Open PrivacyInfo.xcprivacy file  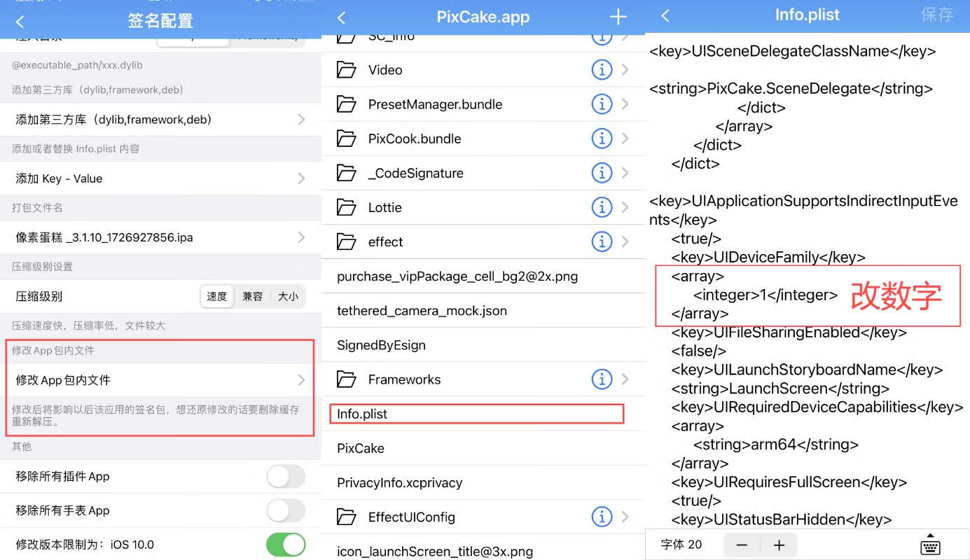(483, 482)
